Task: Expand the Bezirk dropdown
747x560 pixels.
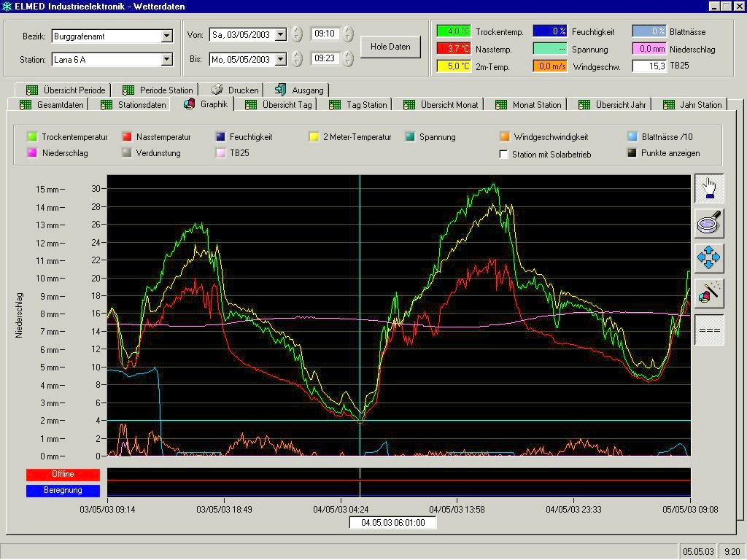Action: click(166, 36)
